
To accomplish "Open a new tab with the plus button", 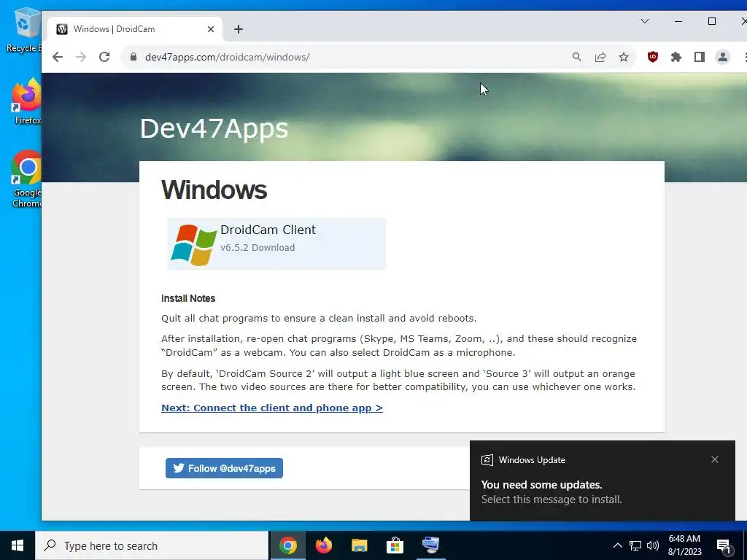I will coord(239,29).
